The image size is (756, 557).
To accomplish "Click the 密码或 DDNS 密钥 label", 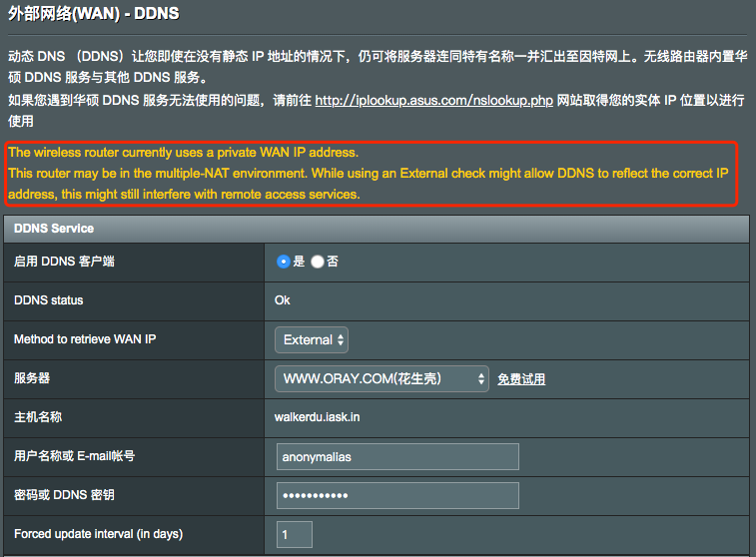I will pyautogui.click(x=66, y=495).
